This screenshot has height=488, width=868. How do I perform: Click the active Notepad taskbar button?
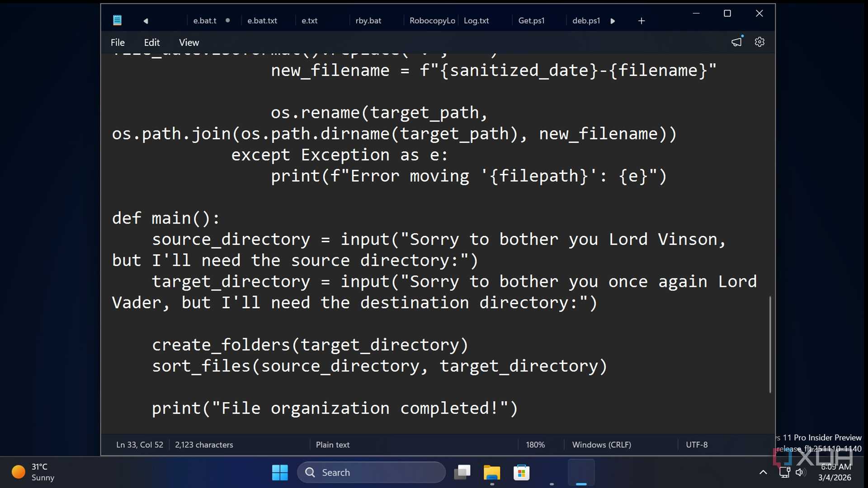pos(581,473)
